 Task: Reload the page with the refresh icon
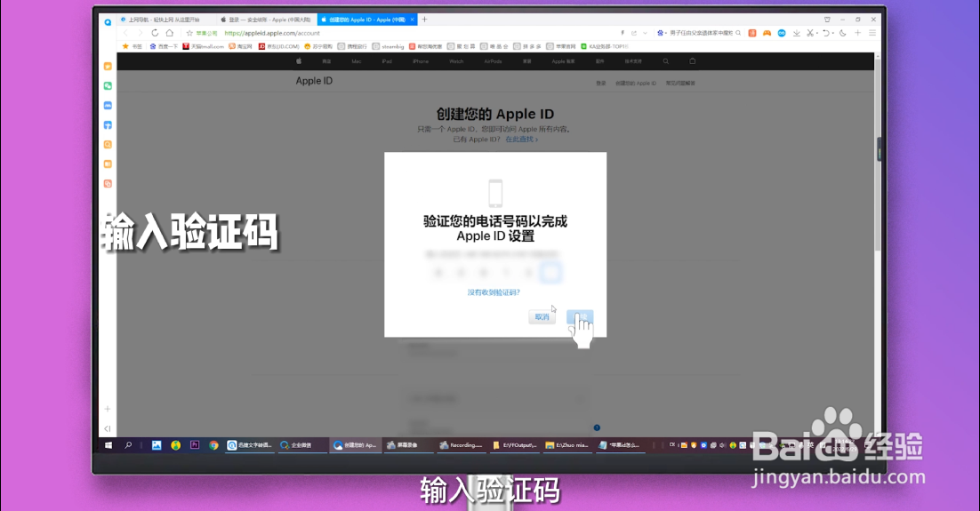point(155,33)
